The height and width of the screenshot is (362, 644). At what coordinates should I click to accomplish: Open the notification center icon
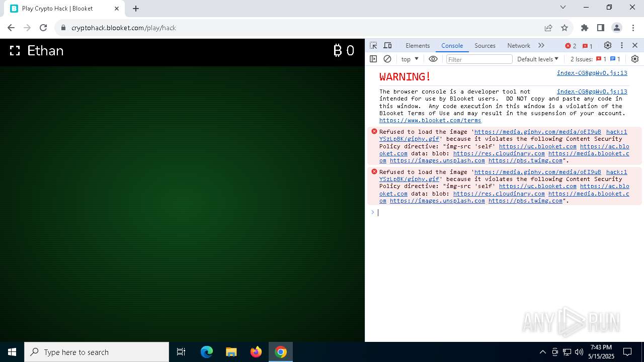pyautogui.click(x=627, y=352)
